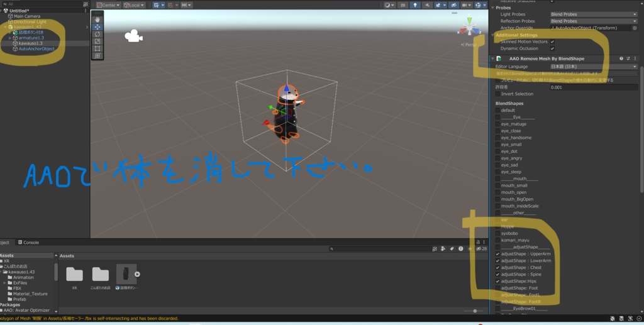
Task: Click the Project search input field
Action: 380,249
